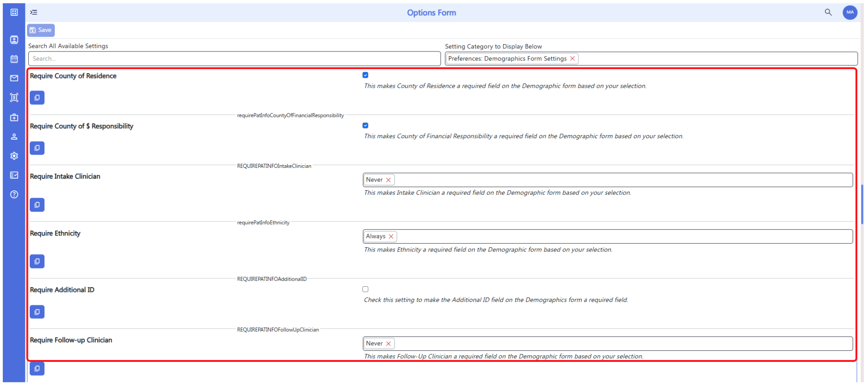
Task: Copy setting for Require Ethnicity
Action: (37, 261)
